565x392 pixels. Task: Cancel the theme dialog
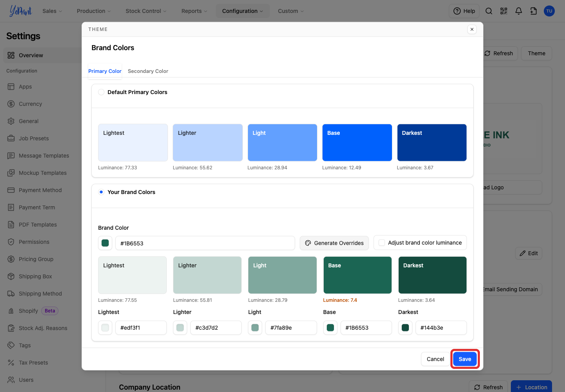[436, 359]
